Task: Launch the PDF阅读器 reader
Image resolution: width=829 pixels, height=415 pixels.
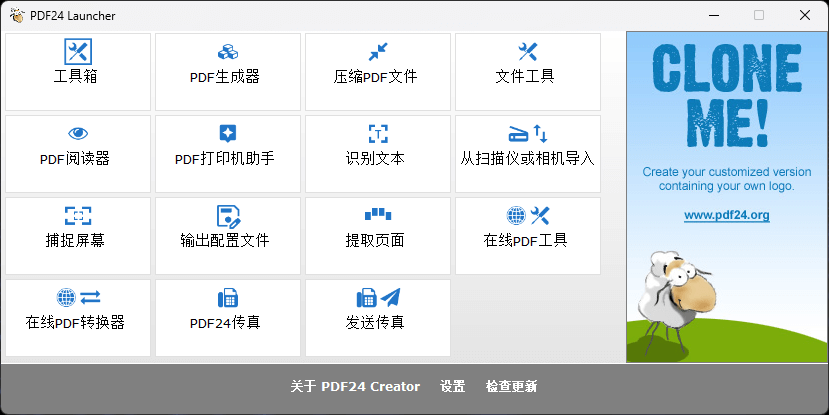Action: click(x=78, y=153)
